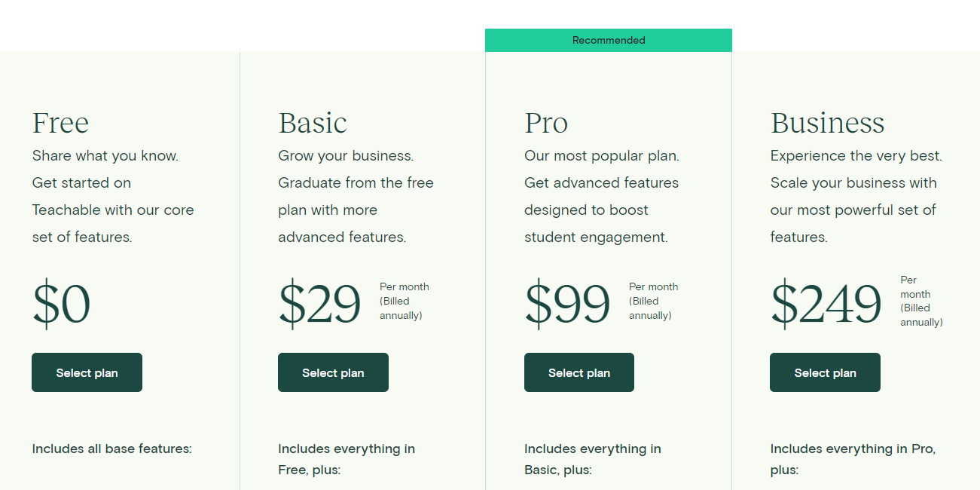Pick Select plan for the Business tier
The height and width of the screenshot is (490, 980).
click(x=825, y=372)
